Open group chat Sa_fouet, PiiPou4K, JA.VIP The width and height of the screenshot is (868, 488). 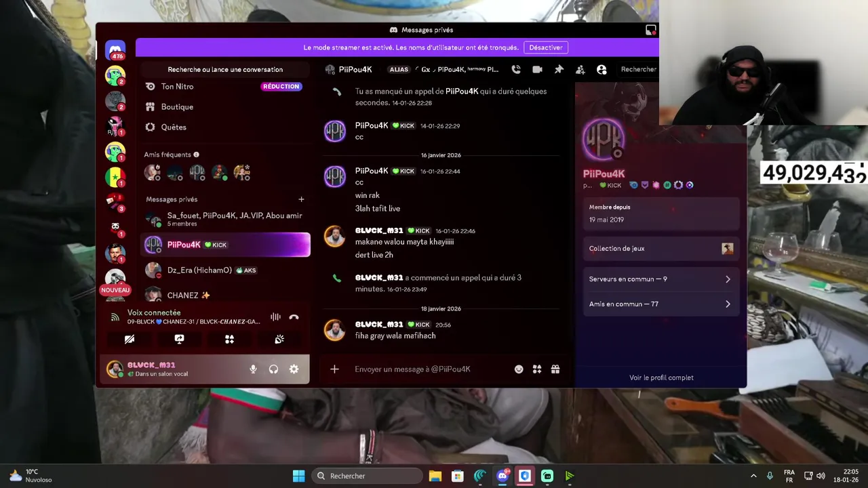pos(225,219)
